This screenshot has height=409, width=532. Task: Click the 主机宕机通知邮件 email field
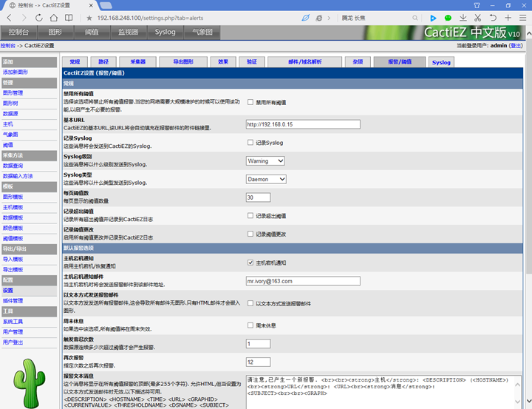click(x=303, y=281)
